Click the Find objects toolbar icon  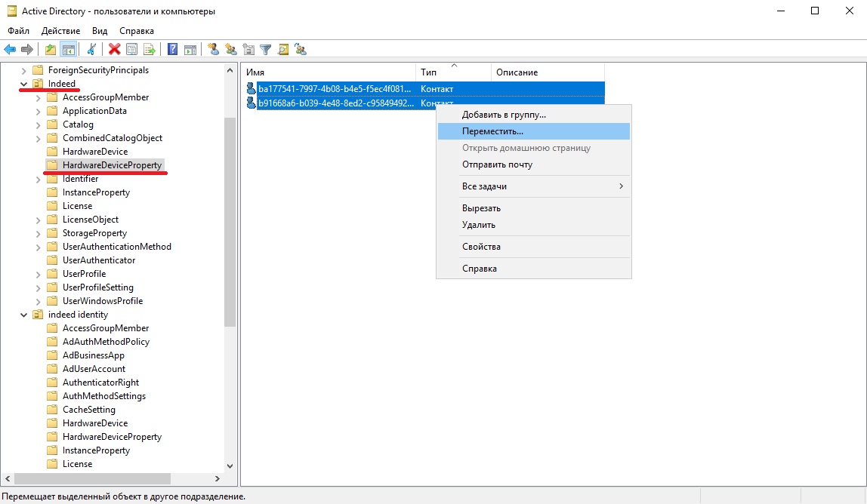pyautogui.click(x=283, y=50)
